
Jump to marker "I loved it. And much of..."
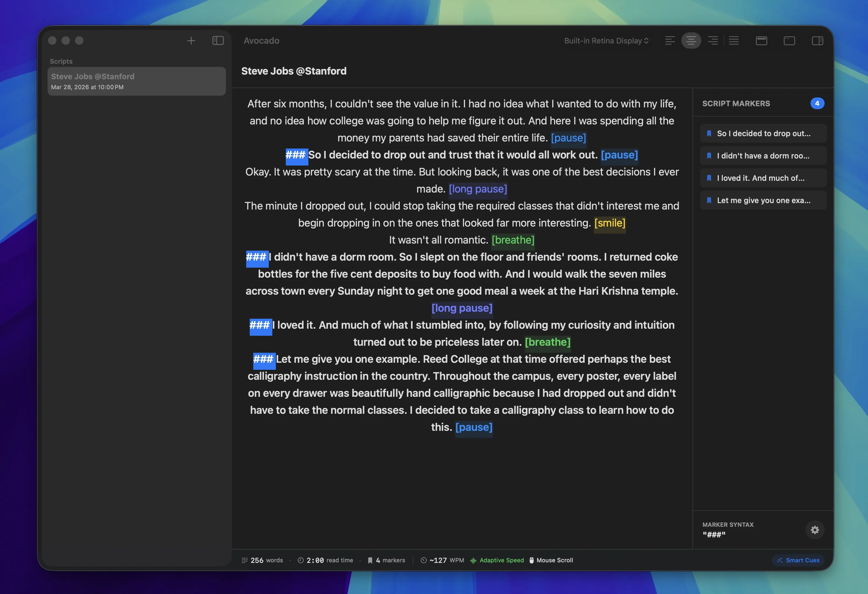click(x=763, y=178)
